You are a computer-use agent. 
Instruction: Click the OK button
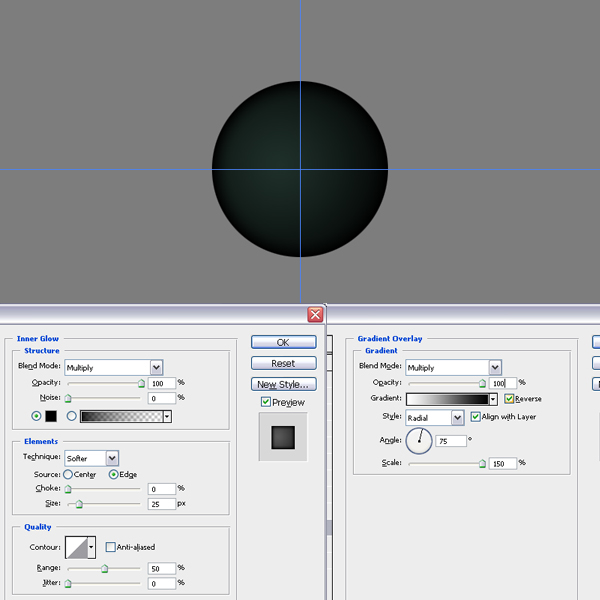tap(284, 342)
